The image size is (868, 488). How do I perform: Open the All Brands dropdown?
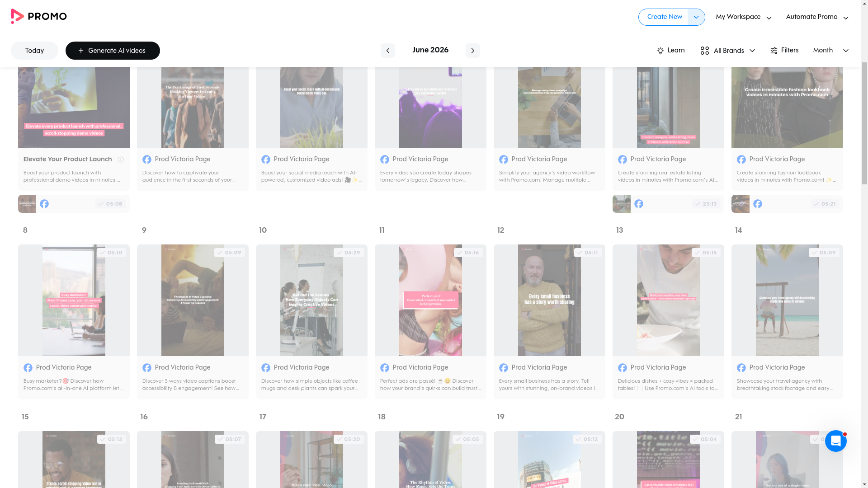(728, 51)
